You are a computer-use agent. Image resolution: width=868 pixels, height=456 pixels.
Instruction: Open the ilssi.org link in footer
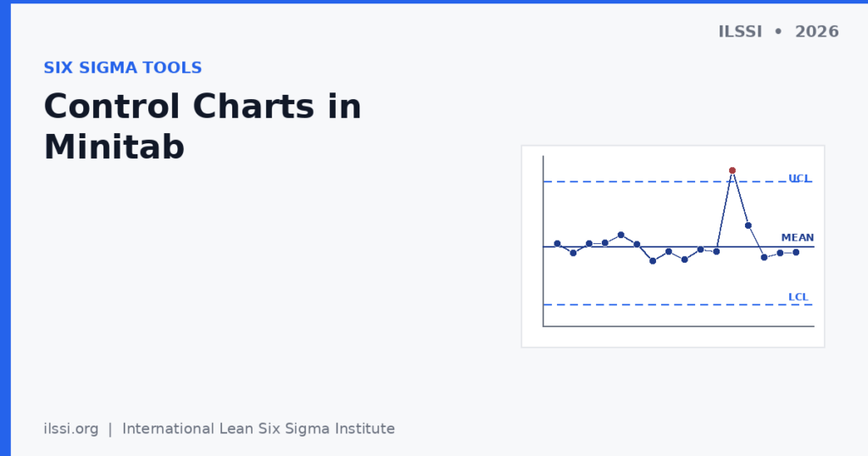tap(71, 429)
